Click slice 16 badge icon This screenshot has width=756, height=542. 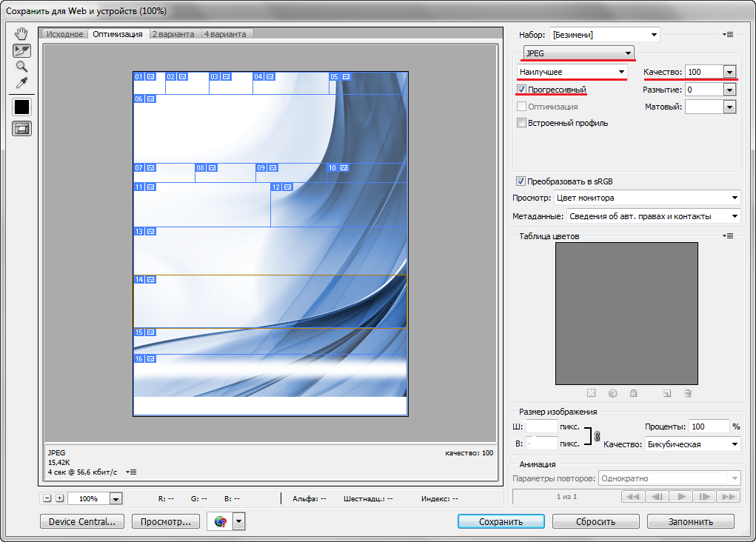click(151, 359)
